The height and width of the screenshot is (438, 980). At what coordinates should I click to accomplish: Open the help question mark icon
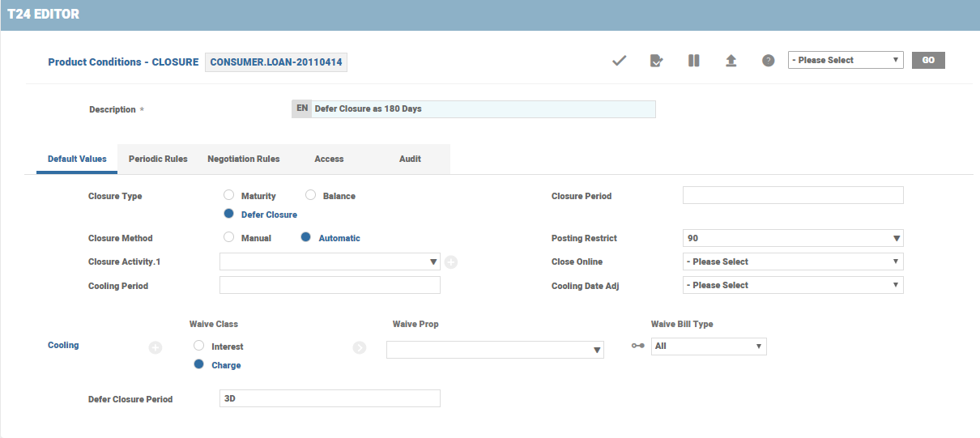pyautogui.click(x=768, y=61)
